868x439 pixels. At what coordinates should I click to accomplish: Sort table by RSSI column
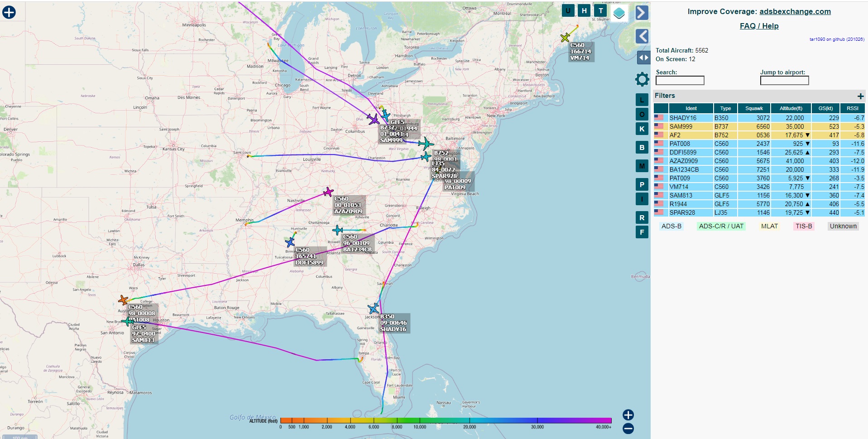[853, 108]
